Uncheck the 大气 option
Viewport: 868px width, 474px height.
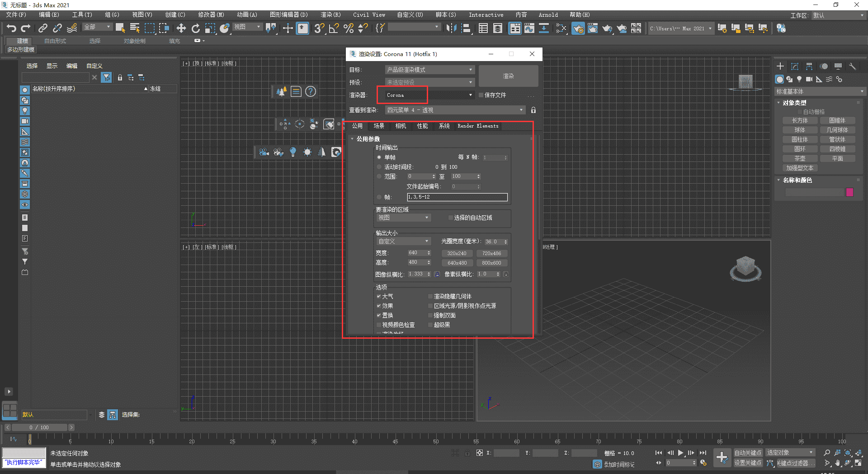[x=379, y=296]
